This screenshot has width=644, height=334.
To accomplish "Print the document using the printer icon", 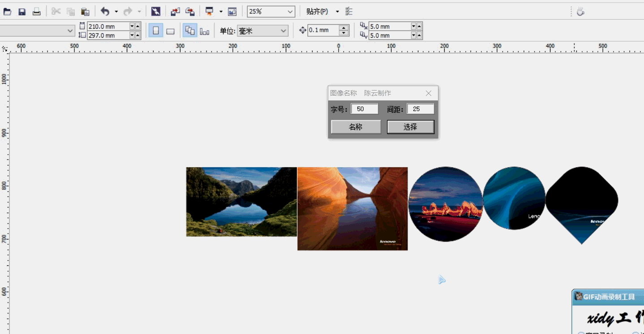I will 37,12.
